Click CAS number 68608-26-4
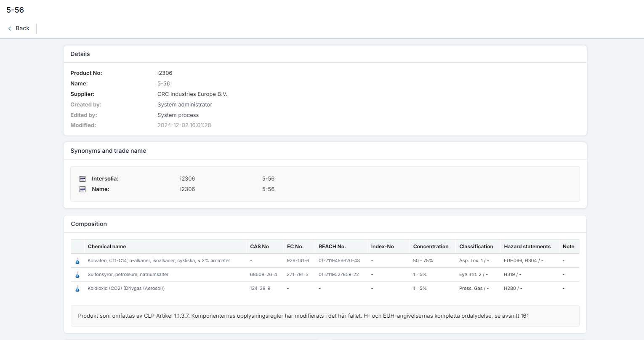The image size is (644, 340). 263,274
